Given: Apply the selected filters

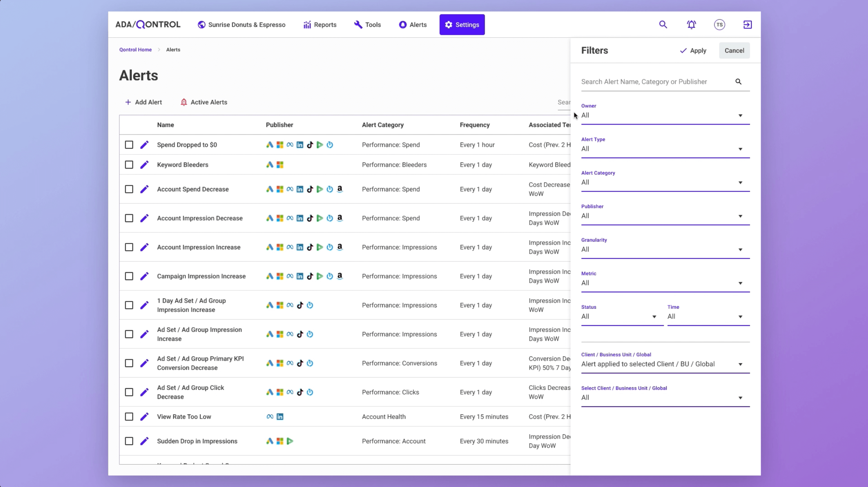Looking at the screenshot, I should click(693, 51).
